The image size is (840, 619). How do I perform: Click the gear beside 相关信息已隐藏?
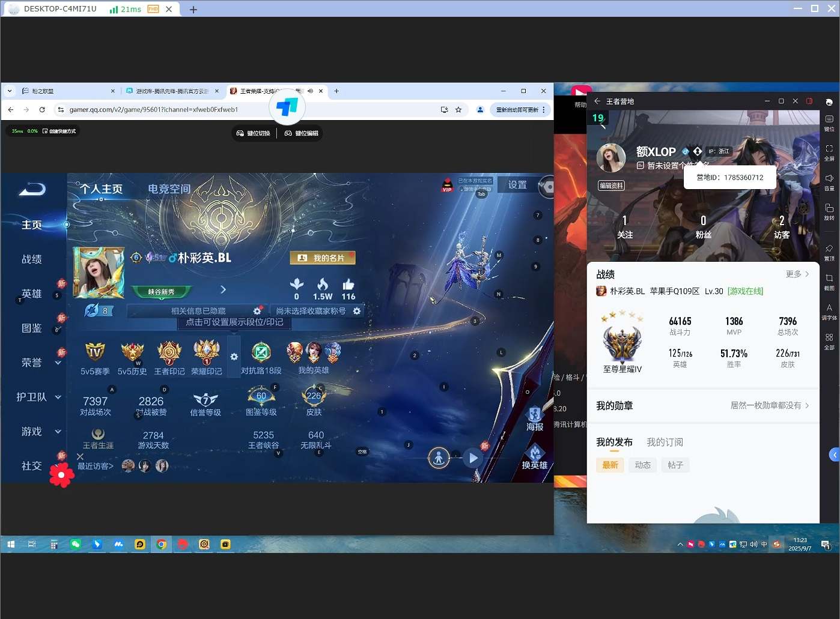(x=257, y=311)
